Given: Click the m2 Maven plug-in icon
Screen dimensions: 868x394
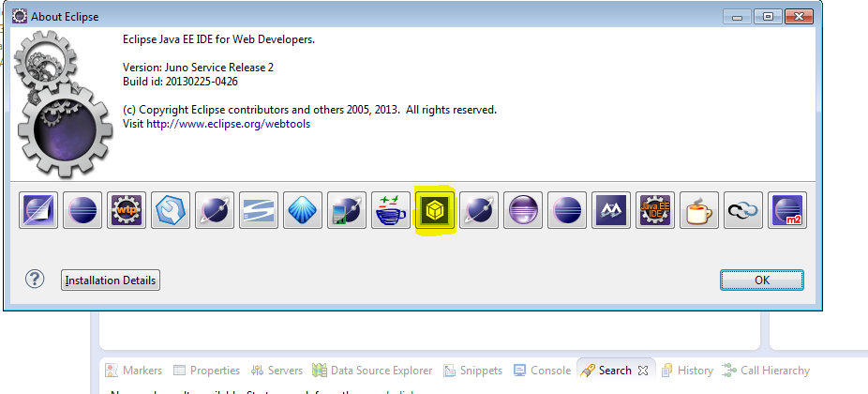Looking at the screenshot, I should tap(788, 210).
